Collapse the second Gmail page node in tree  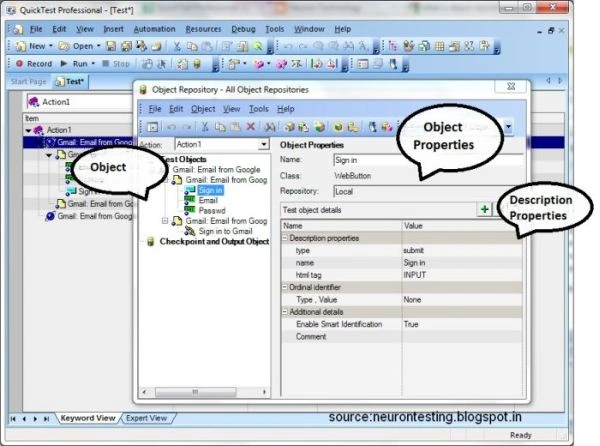pyautogui.click(x=165, y=221)
